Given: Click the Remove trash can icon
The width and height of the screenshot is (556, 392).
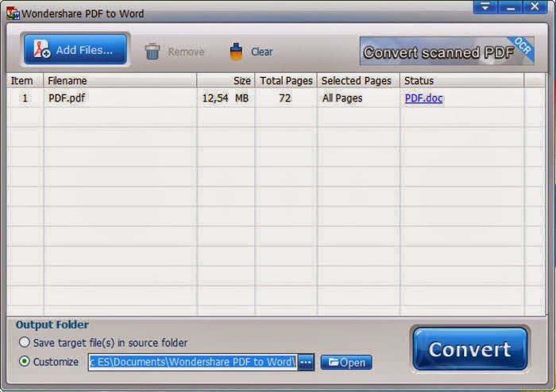Looking at the screenshot, I should coord(153,52).
